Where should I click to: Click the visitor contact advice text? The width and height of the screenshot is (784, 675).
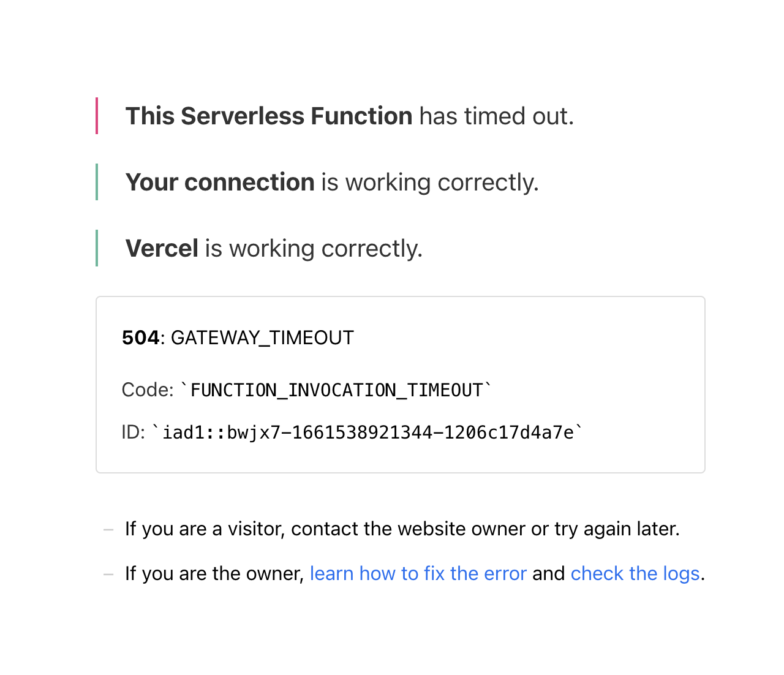[401, 529]
